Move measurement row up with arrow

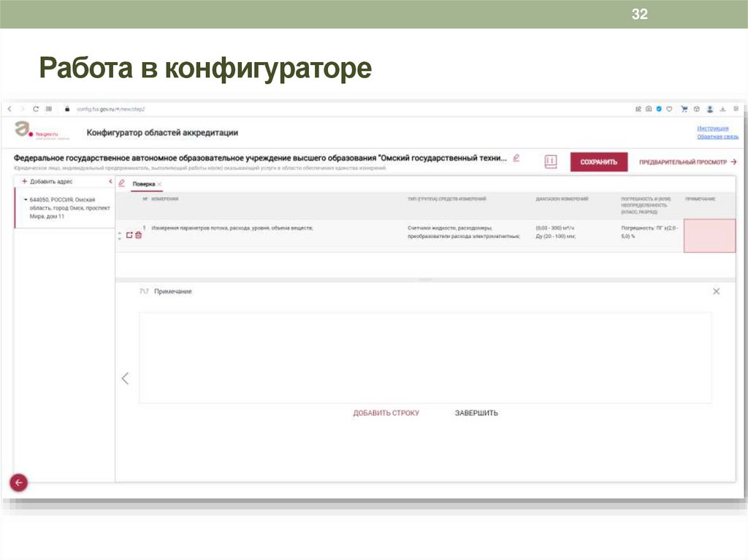pyautogui.click(x=119, y=231)
